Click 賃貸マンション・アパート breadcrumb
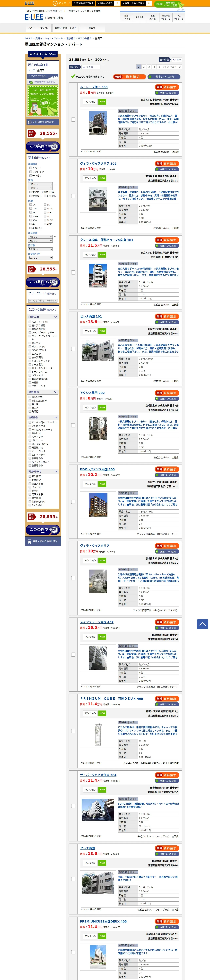210x980 pixels. [49, 38]
